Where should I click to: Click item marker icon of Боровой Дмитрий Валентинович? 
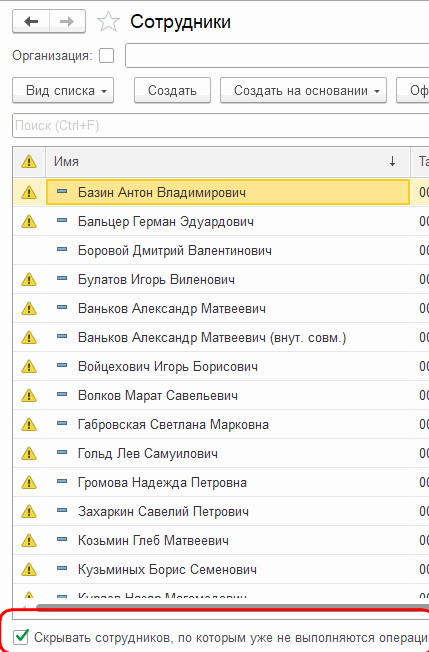(62, 249)
